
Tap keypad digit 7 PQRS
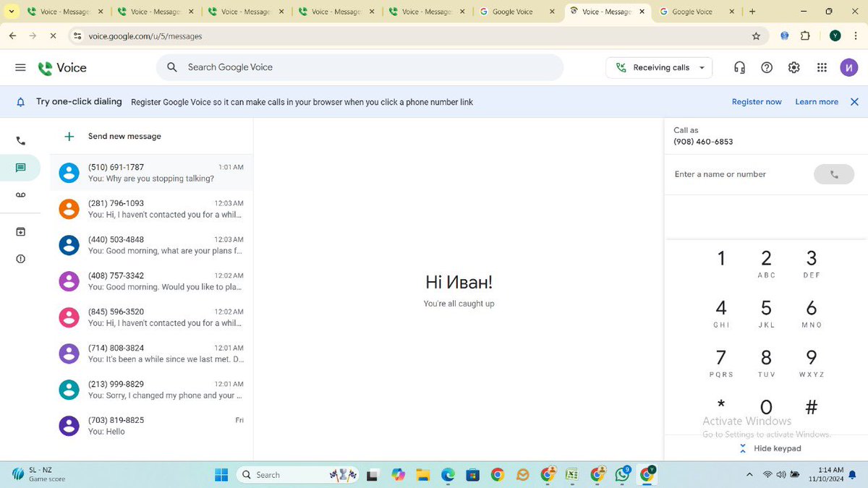(721, 363)
